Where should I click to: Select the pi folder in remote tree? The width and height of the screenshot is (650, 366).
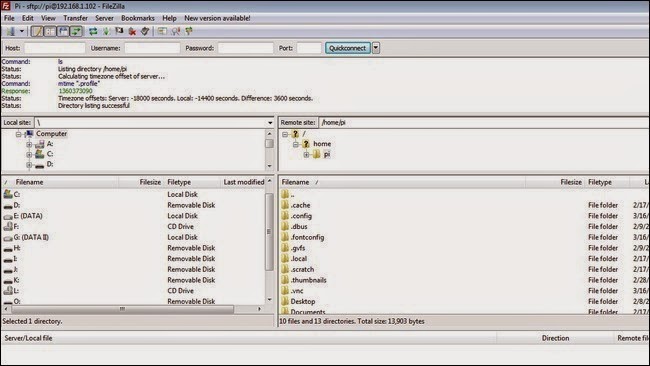coord(327,154)
